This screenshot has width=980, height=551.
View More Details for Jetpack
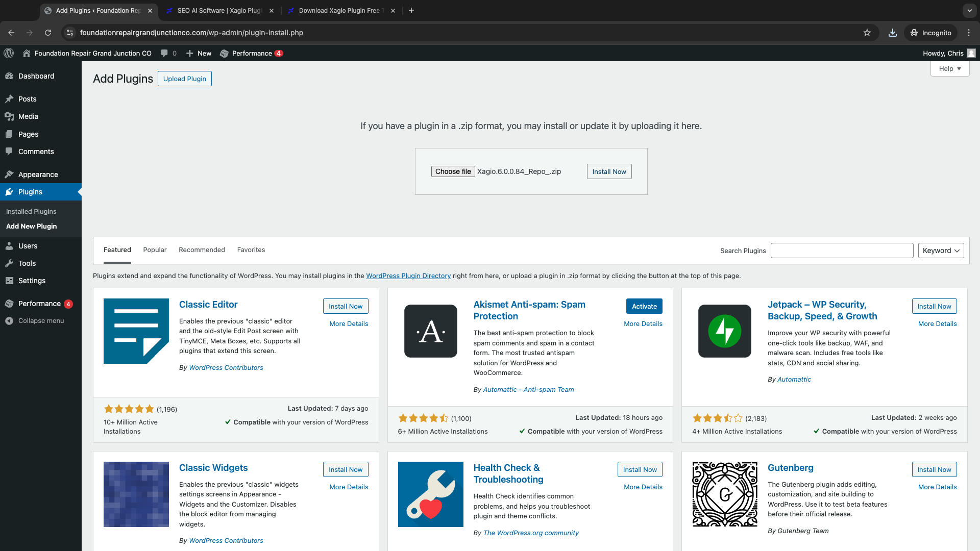coord(937,324)
